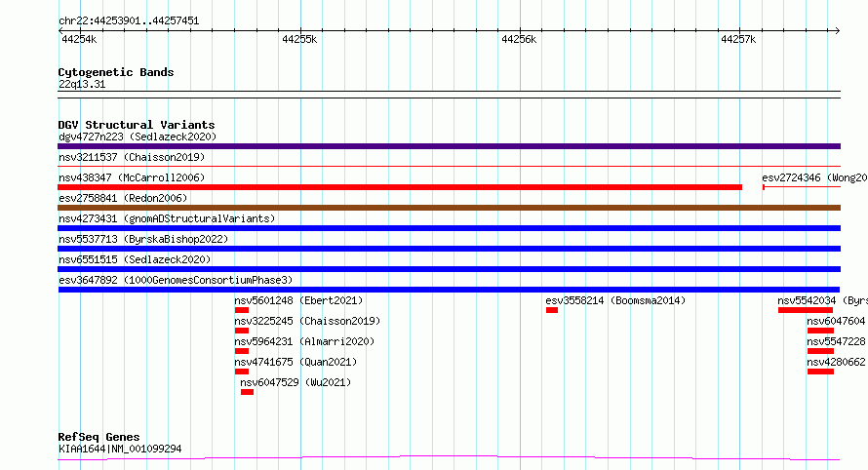Click the blue nsv5537713 variant bar
The height and width of the screenshot is (470, 868).
[x=449, y=249]
